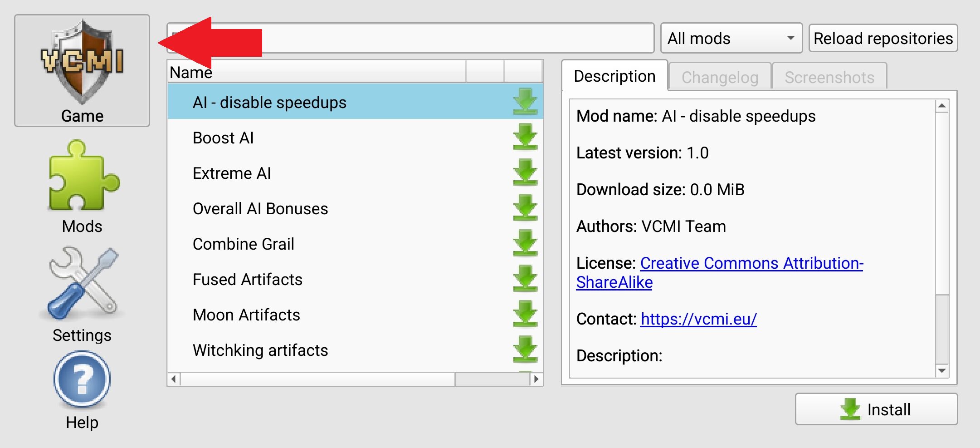Screen dimensions: 980x448
Task: Click download arrow for Moon Artifacts mod
Action: click(525, 315)
